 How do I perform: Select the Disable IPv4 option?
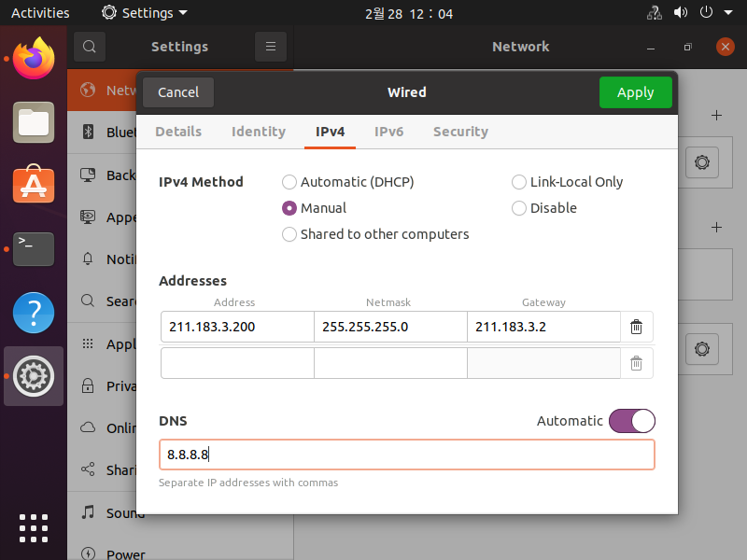point(544,208)
